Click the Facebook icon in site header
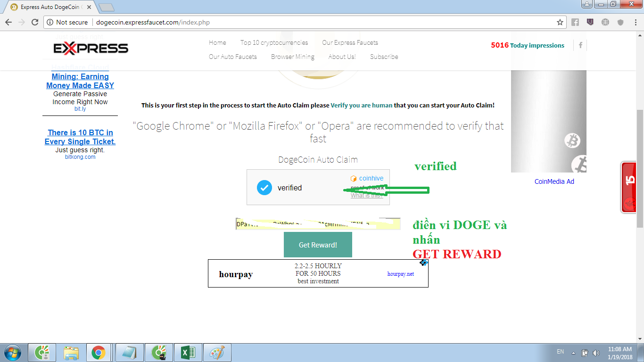This screenshot has width=644, height=362. (580, 45)
